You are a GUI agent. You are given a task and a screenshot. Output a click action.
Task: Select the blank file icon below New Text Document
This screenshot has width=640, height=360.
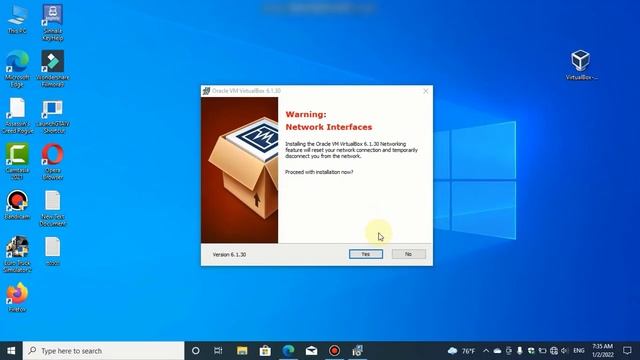point(53,251)
